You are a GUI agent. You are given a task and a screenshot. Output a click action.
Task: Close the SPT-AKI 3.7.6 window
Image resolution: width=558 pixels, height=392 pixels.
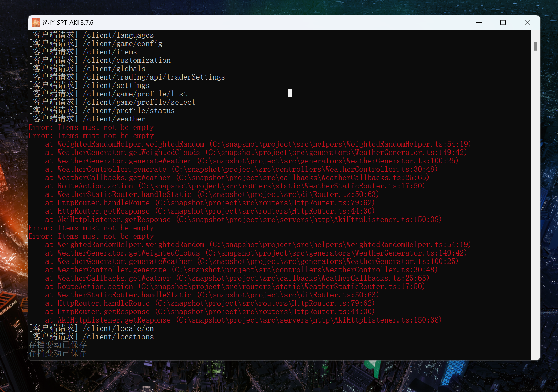(x=527, y=23)
